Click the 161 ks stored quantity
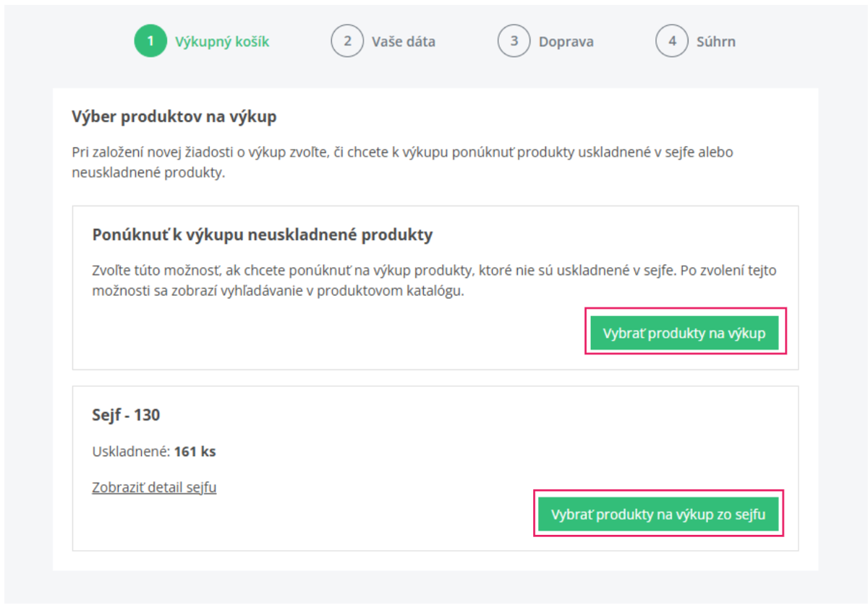868x605 pixels. pos(195,452)
